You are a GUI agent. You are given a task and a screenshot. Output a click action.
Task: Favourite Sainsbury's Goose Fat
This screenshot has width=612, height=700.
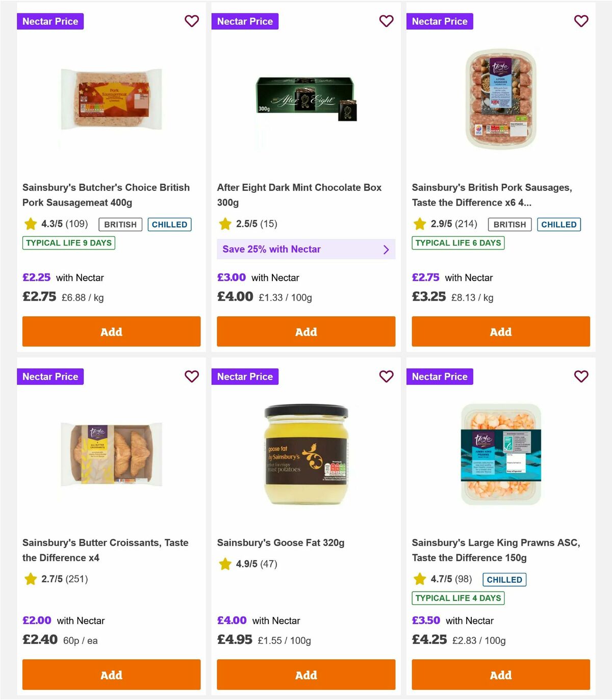point(387,377)
